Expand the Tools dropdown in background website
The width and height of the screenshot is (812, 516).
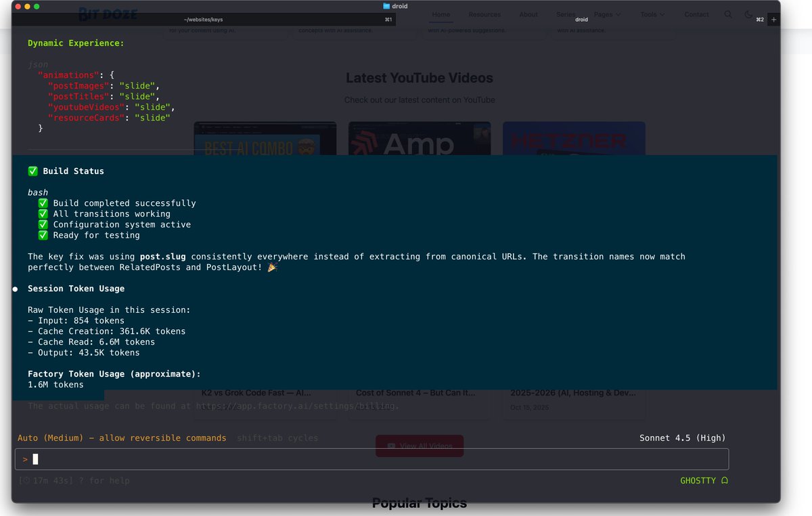(652, 14)
